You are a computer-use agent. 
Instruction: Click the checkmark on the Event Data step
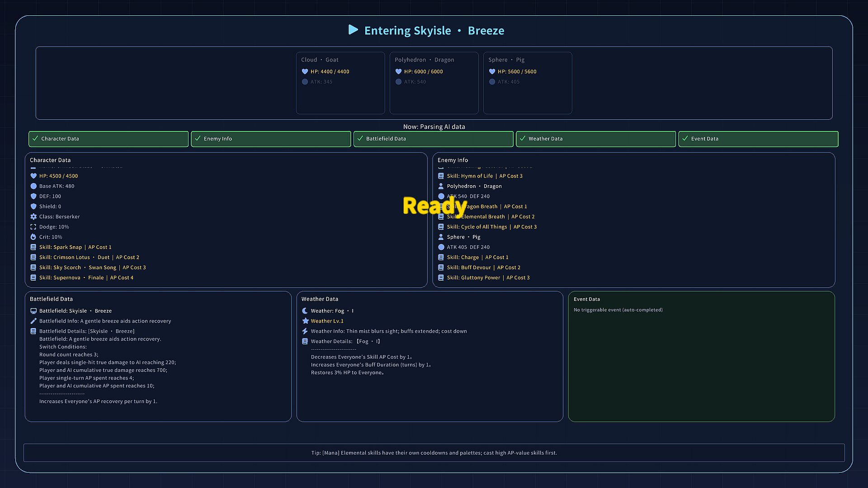click(685, 139)
